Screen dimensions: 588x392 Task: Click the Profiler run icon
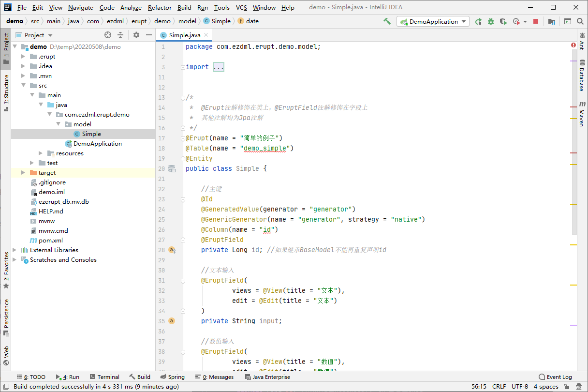coord(516,21)
